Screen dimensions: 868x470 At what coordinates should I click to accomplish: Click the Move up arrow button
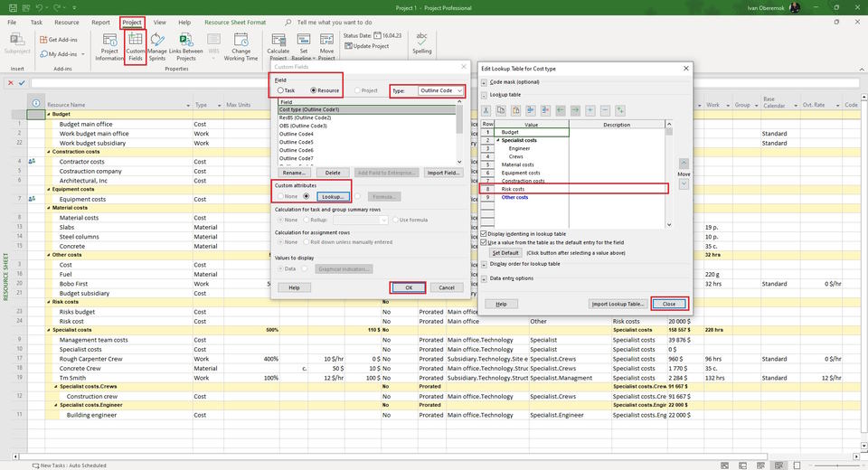[x=684, y=164]
